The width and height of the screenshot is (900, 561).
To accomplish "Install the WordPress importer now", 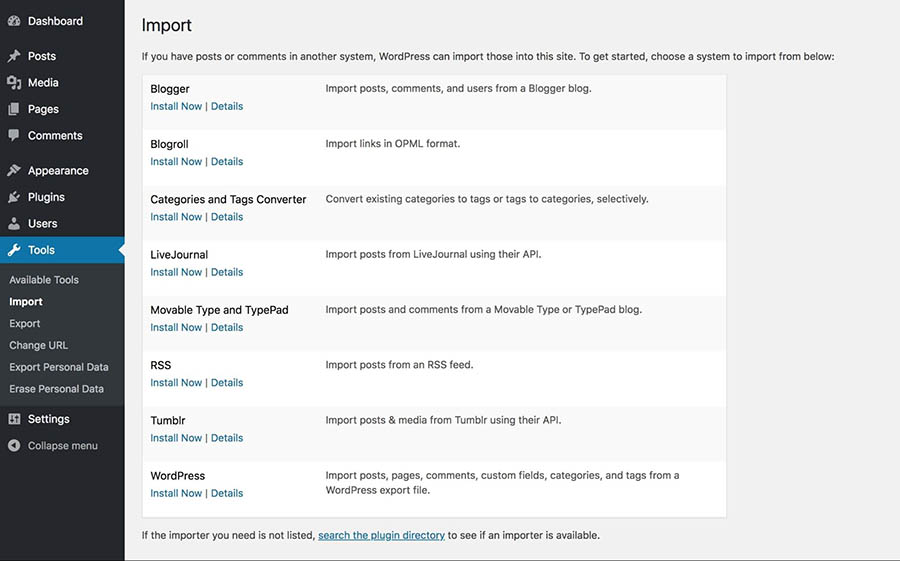I will (176, 493).
